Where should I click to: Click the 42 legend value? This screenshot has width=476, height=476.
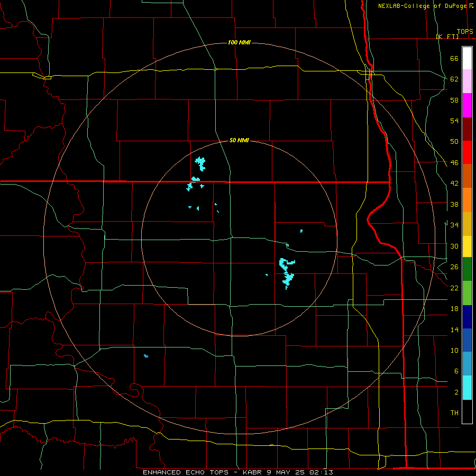454,184
